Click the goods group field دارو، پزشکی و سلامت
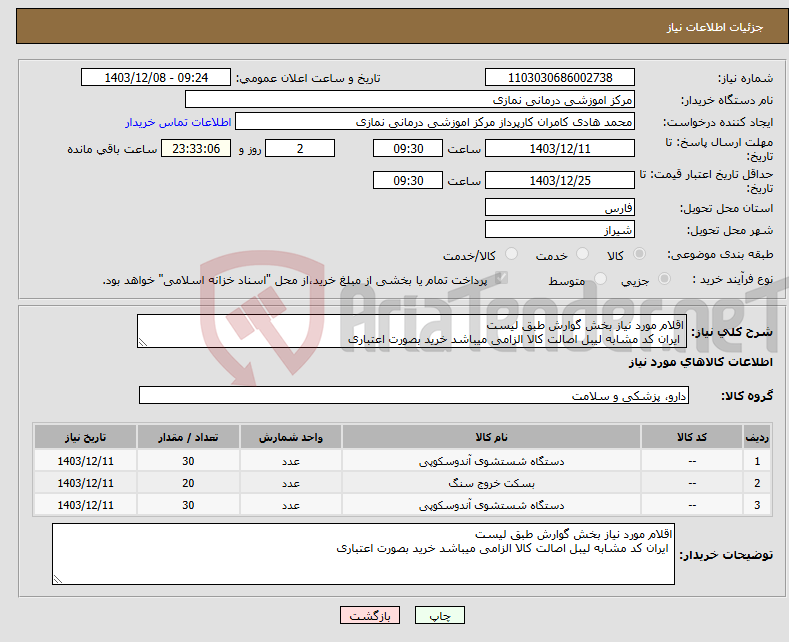Image resolution: width=789 pixels, height=642 pixels. point(414,395)
